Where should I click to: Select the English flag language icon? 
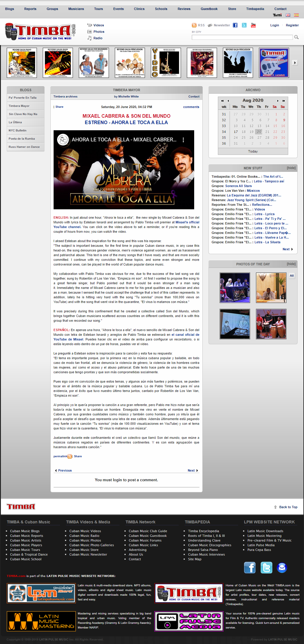coord(288,15)
